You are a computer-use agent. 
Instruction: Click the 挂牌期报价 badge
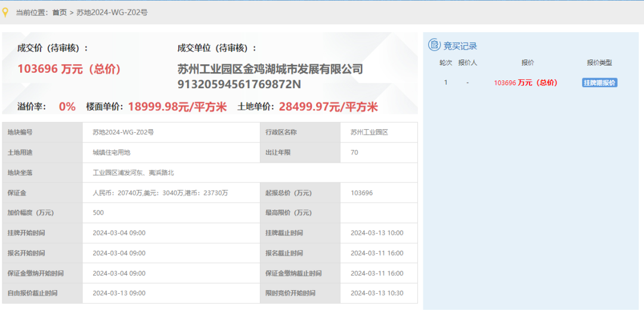coord(600,82)
